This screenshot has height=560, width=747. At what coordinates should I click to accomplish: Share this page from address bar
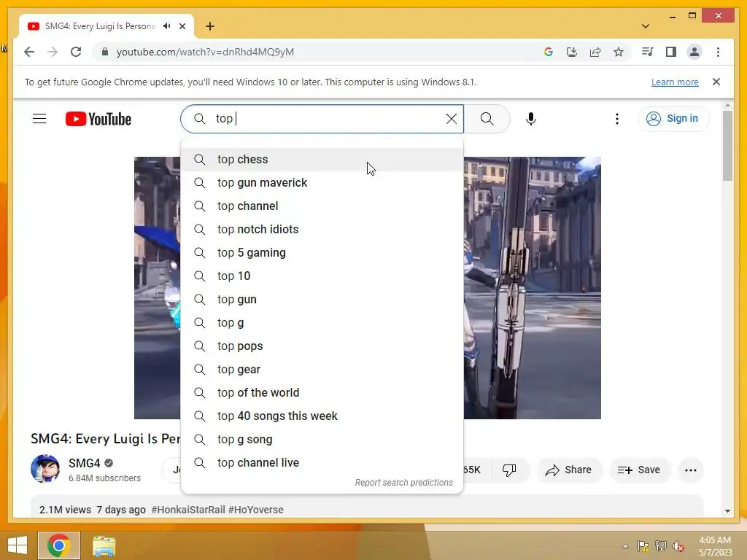[x=595, y=52]
